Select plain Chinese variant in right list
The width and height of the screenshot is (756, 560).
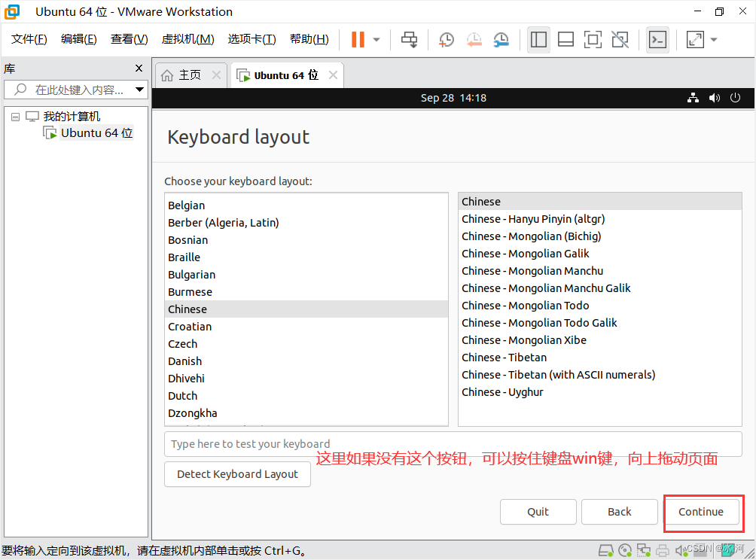600,202
